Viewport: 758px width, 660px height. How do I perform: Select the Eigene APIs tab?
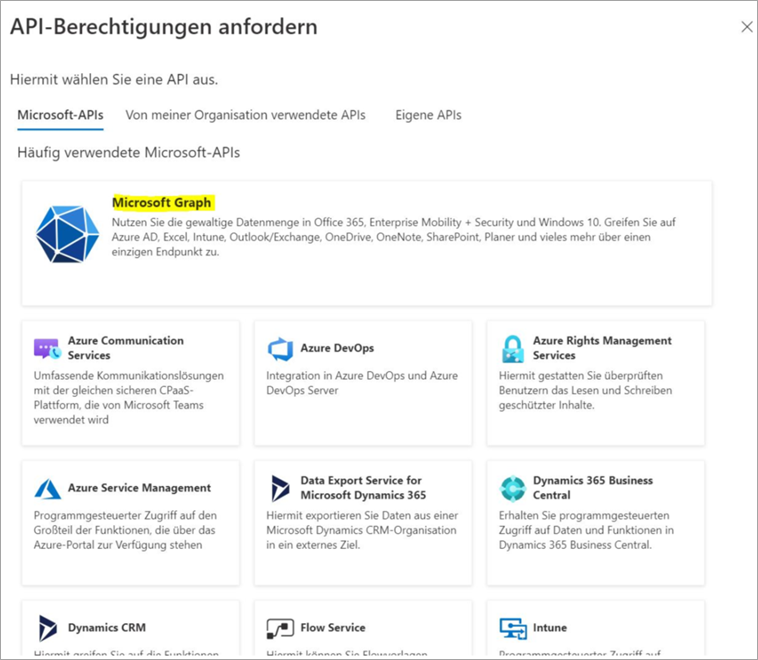428,115
